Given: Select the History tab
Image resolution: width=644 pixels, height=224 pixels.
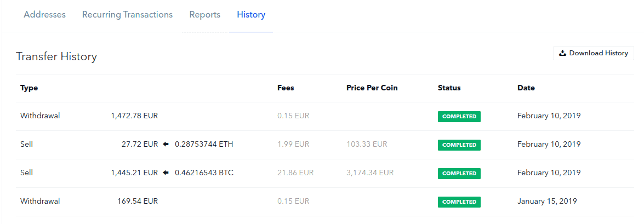Looking at the screenshot, I should [251, 15].
